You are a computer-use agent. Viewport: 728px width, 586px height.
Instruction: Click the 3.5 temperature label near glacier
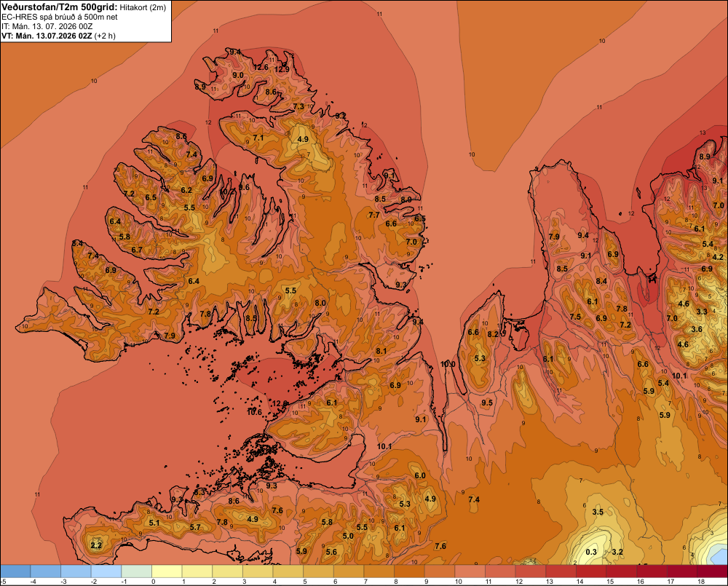[598, 512]
